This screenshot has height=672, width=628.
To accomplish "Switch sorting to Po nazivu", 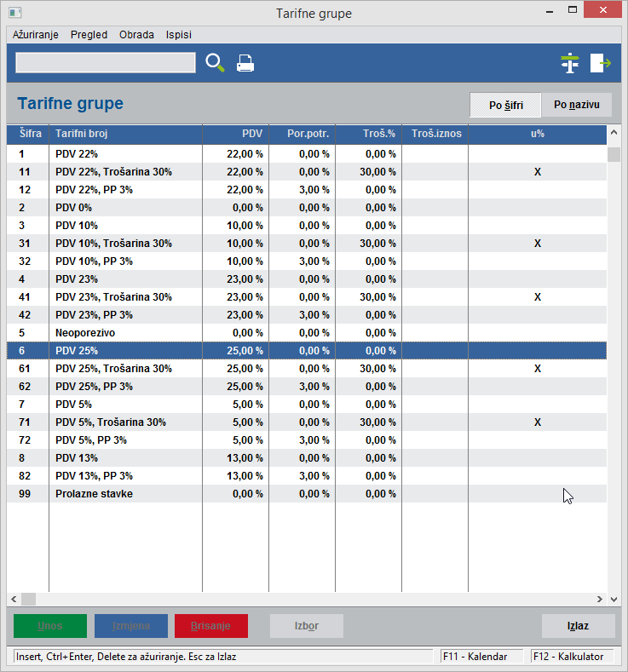I will [577, 106].
